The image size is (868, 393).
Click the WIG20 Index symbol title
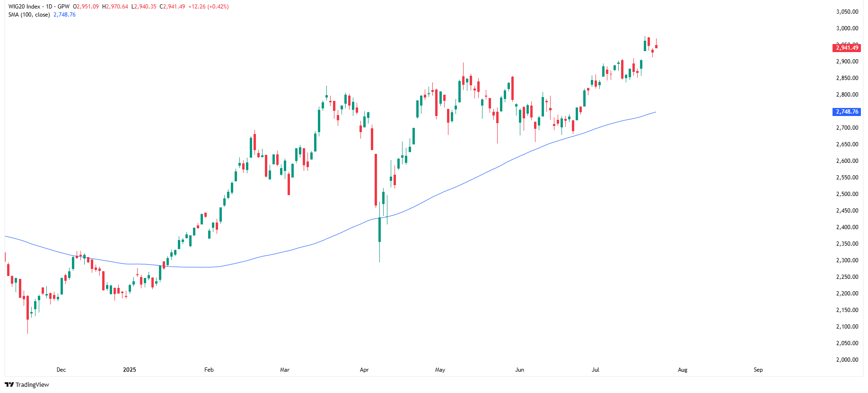click(24, 7)
